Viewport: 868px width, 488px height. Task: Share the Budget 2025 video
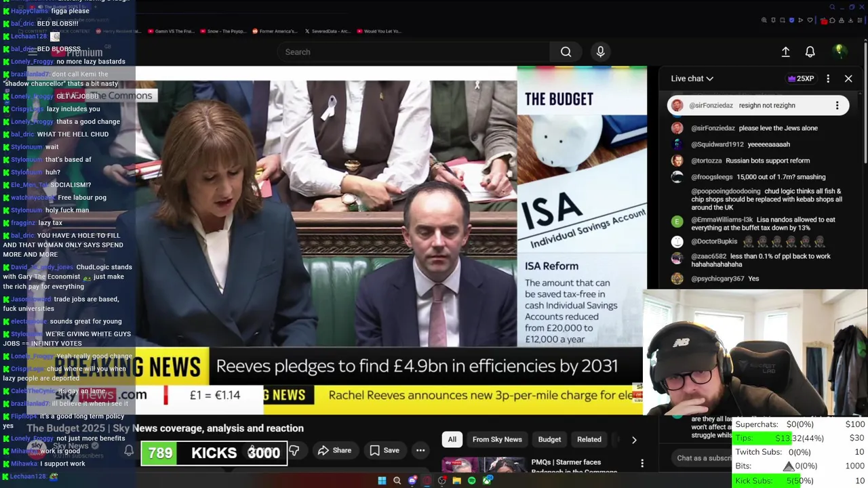pos(334,451)
